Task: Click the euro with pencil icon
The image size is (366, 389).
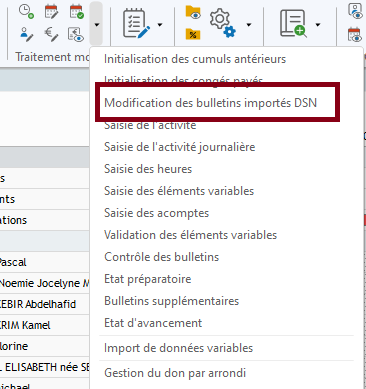Action: (x=51, y=34)
